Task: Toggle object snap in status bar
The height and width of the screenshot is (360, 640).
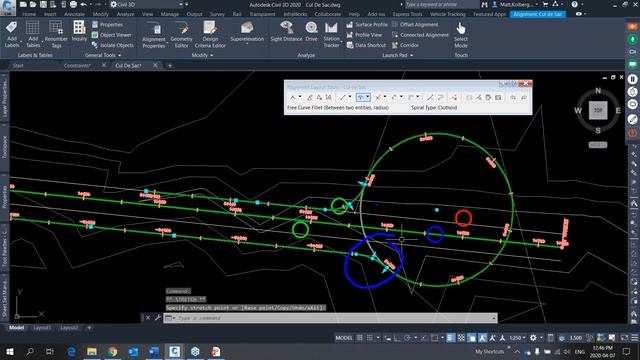Action: (x=434, y=338)
